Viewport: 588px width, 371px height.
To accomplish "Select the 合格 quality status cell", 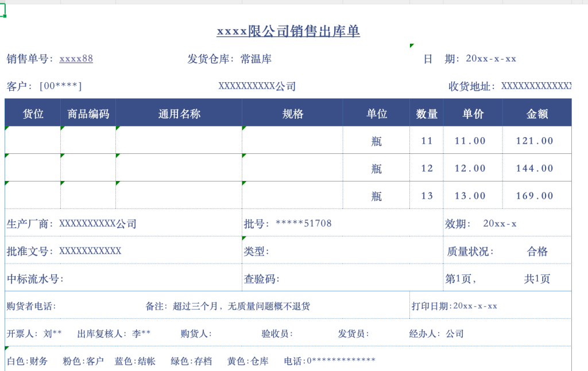I will (537, 251).
